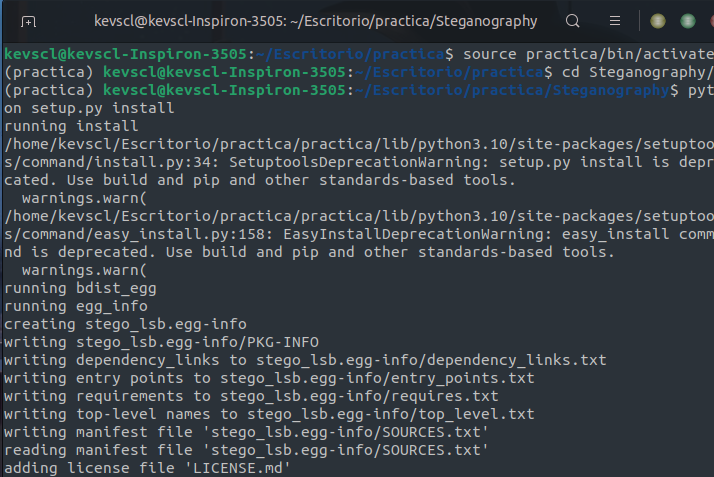Click the 'entry_points.txt' file path
The image size is (714, 477).
pos(377,378)
